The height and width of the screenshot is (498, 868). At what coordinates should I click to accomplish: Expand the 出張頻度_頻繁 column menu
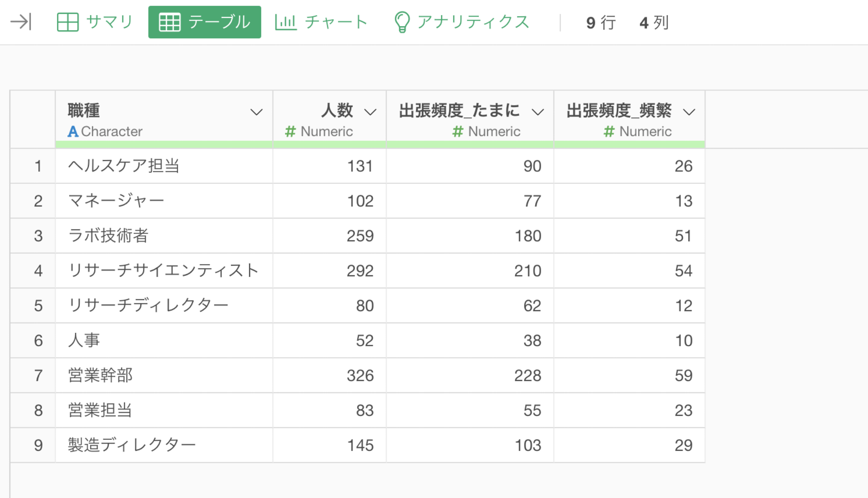pyautogui.click(x=689, y=112)
